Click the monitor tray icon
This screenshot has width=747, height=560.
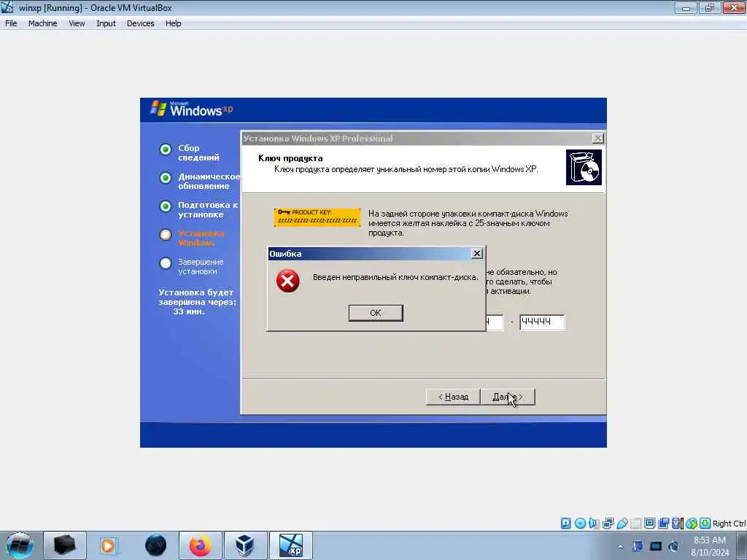(656, 545)
